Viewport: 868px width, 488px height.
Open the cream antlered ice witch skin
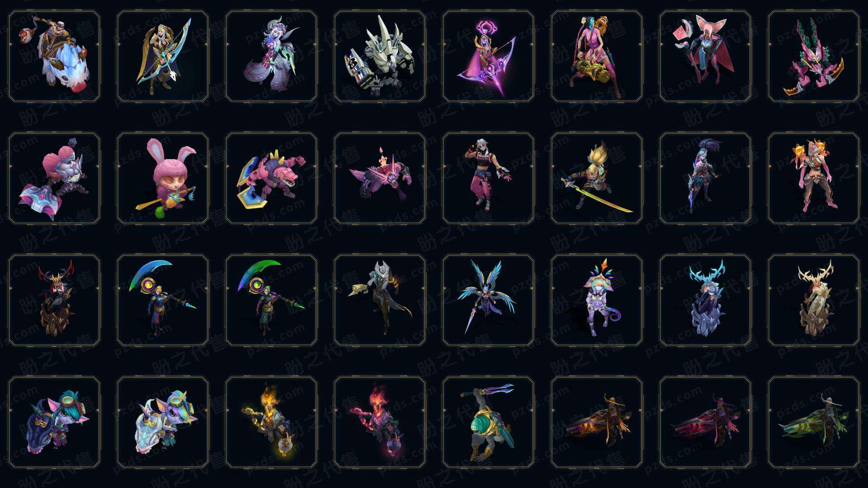click(x=814, y=300)
